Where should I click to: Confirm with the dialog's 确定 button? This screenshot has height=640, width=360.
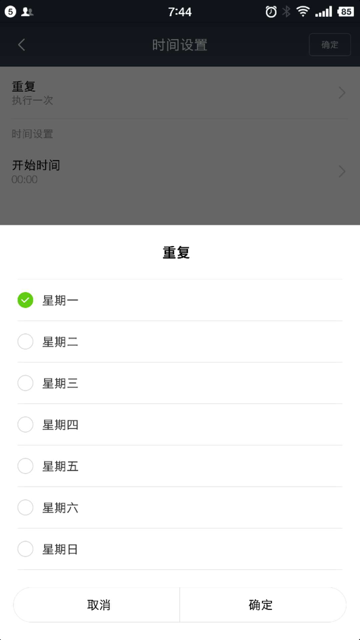pos(263,604)
